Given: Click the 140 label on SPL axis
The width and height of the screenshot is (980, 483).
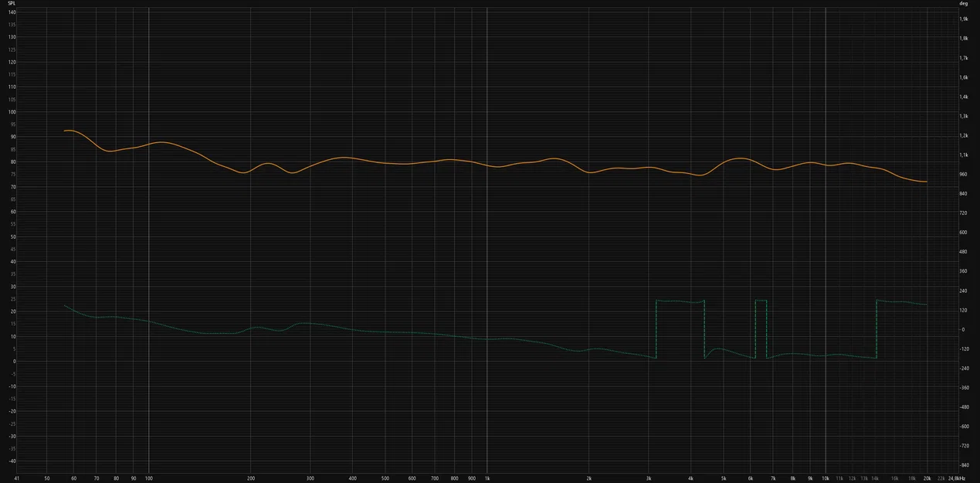Looking at the screenshot, I should tap(12, 12).
